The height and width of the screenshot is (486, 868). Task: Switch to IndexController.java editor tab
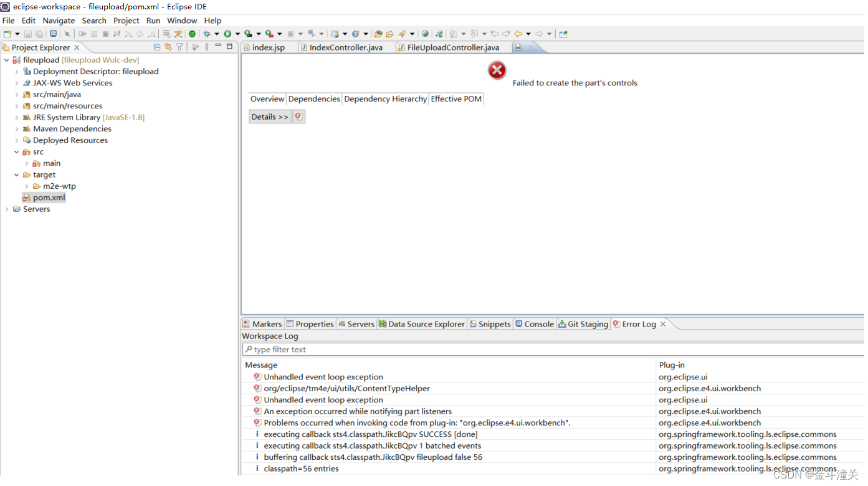click(x=346, y=47)
